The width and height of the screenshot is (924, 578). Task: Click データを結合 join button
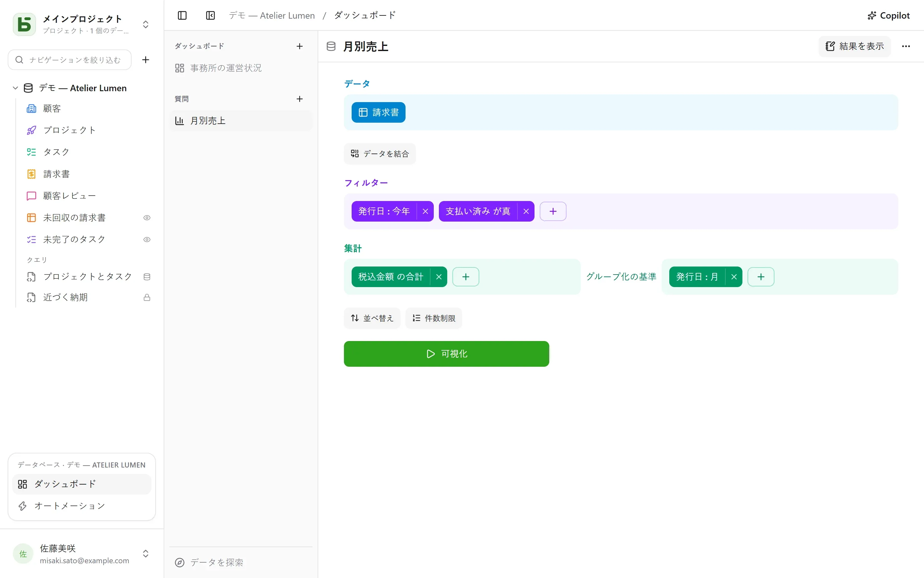click(380, 154)
